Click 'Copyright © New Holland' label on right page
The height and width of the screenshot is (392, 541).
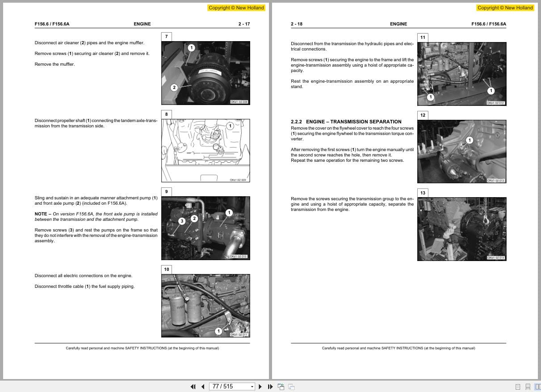coord(505,8)
